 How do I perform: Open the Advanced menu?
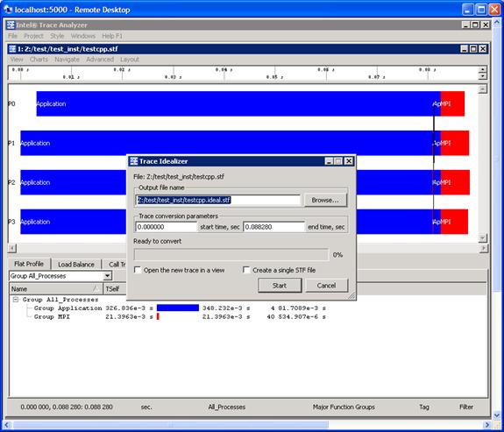coord(100,60)
